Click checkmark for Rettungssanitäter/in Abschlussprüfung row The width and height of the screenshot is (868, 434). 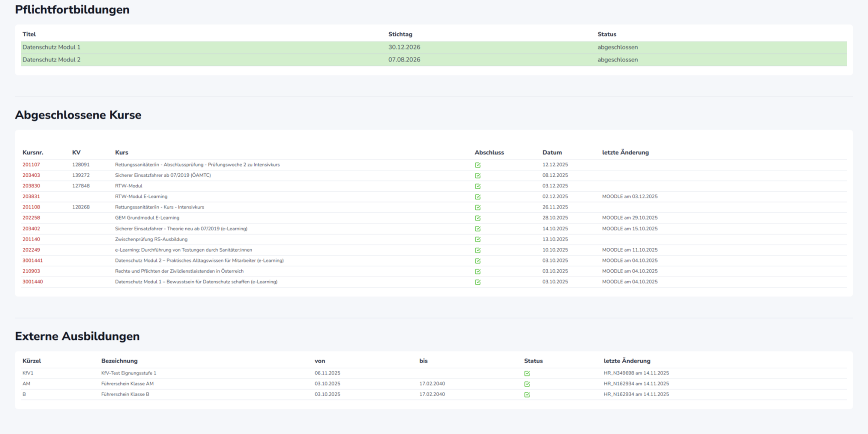click(x=477, y=165)
